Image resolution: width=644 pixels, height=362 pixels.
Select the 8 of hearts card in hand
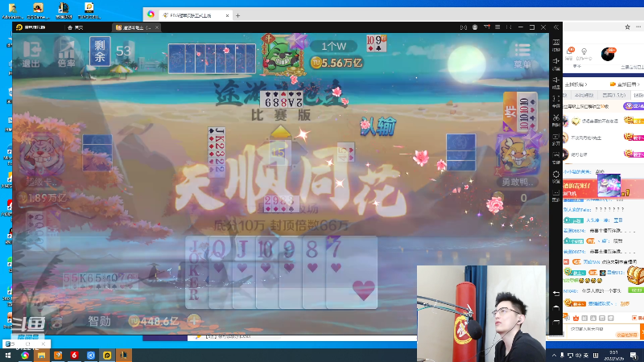[x=313, y=272]
